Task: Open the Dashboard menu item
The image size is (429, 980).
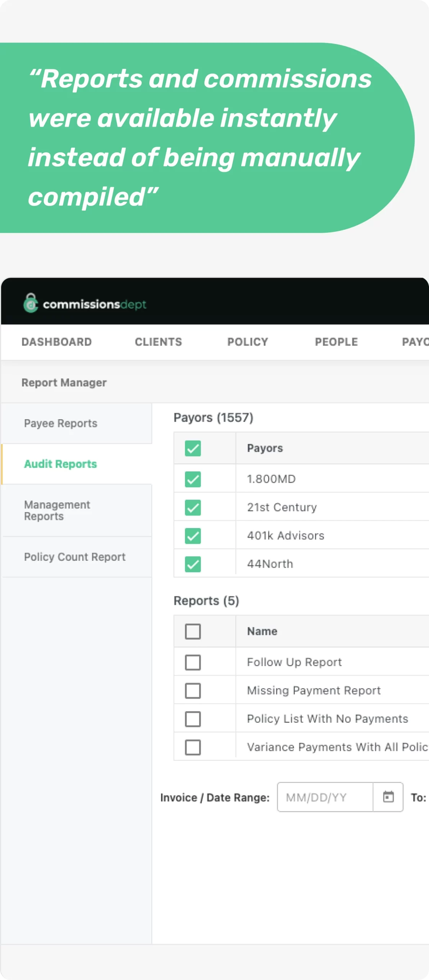Action: (x=57, y=342)
